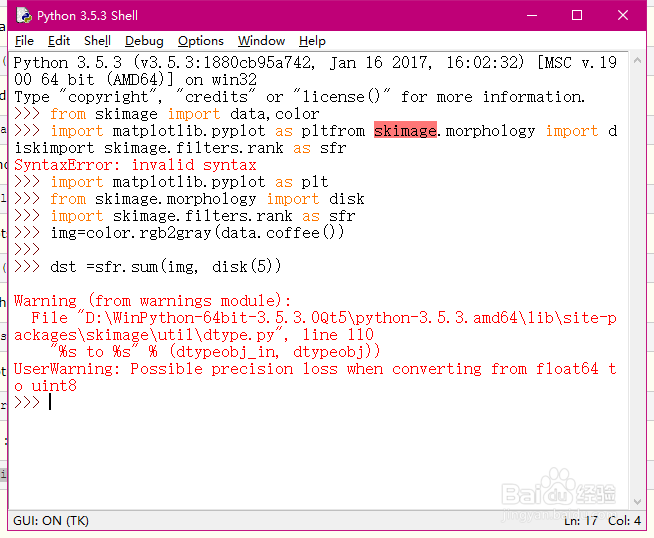Open the File menu
The height and width of the screenshot is (538, 654).
tap(24, 41)
